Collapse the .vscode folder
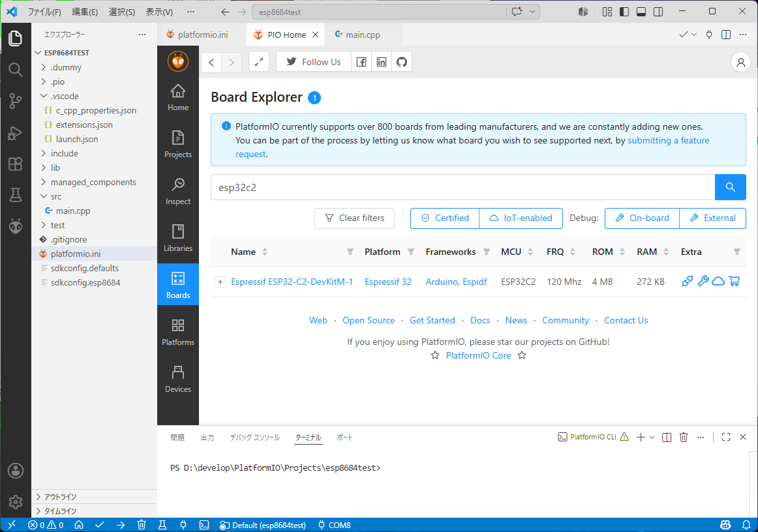This screenshot has height=532, width=758. point(44,96)
